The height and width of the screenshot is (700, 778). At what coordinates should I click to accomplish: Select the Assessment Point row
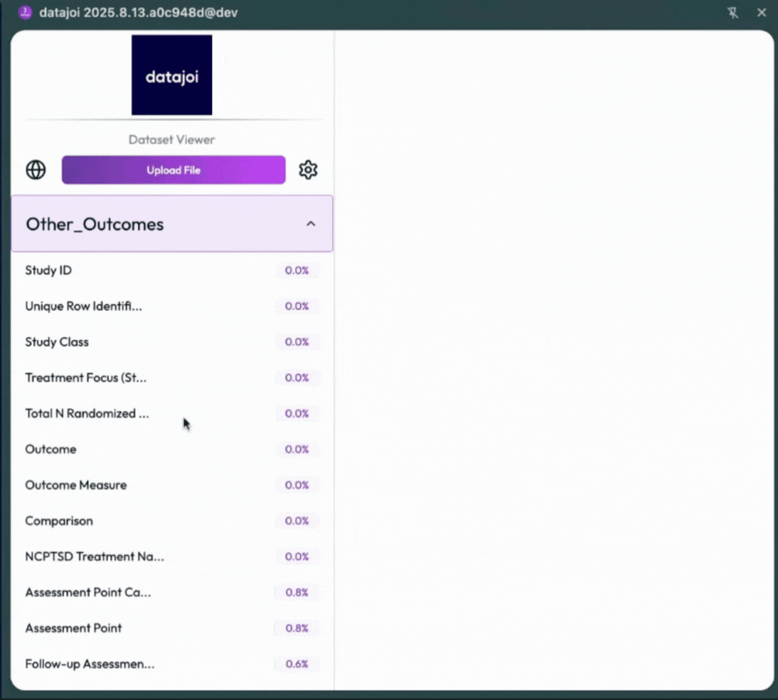coord(172,628)
